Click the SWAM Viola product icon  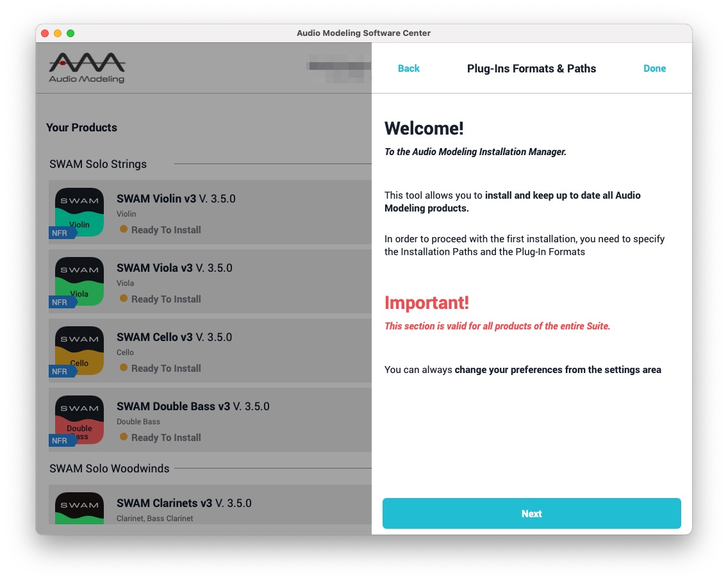coord(79,281)
